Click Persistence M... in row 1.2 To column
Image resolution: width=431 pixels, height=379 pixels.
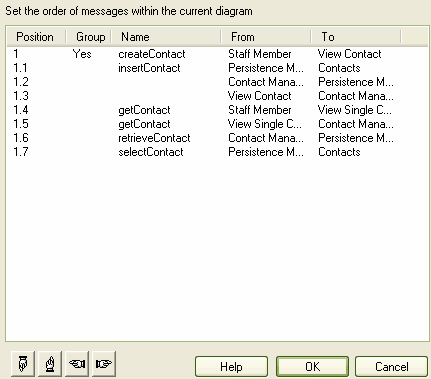[x=356, y=82]
